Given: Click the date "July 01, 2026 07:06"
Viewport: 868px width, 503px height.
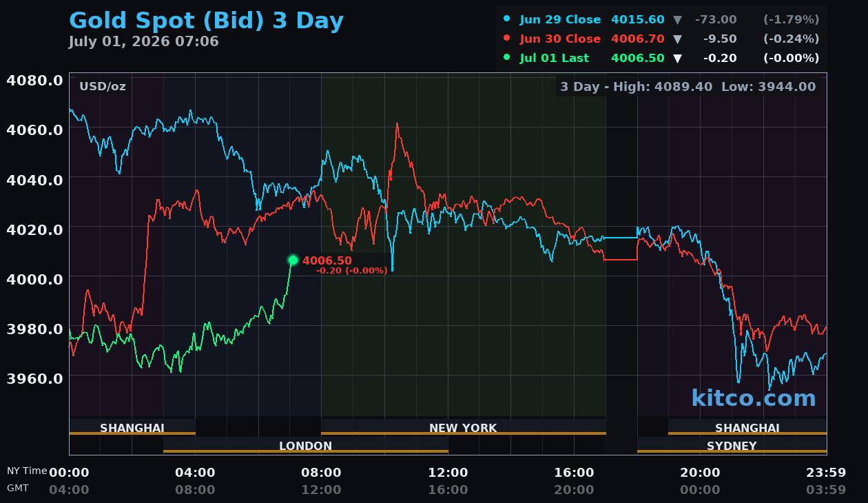Looking at the screenshot, I should point(144,42).
